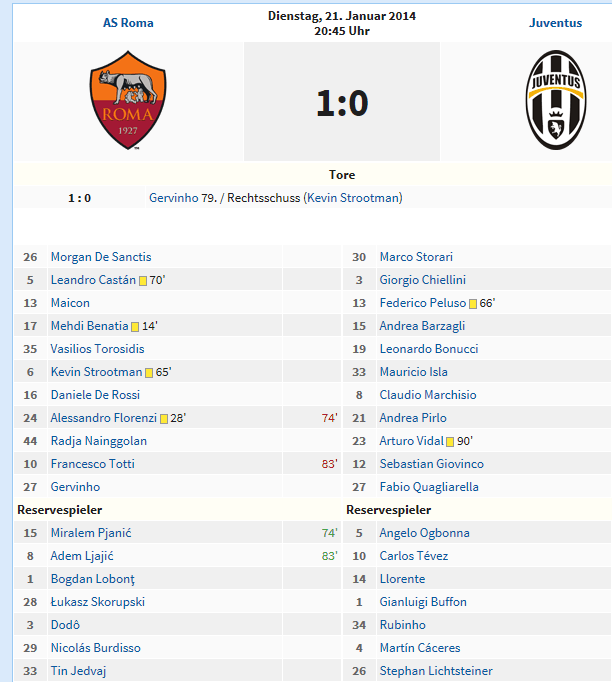Click the 1:0 final score box
This screenshot has height=682, width=612.
pos(342,103)
